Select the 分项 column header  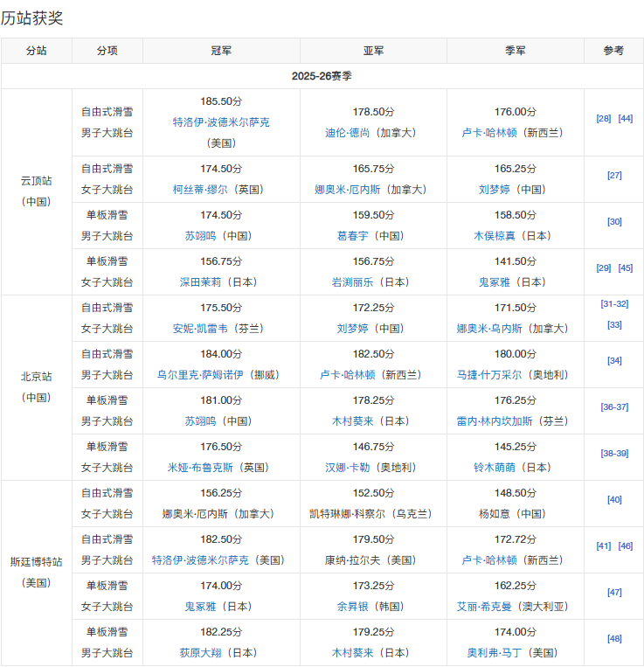pos(107,51)
